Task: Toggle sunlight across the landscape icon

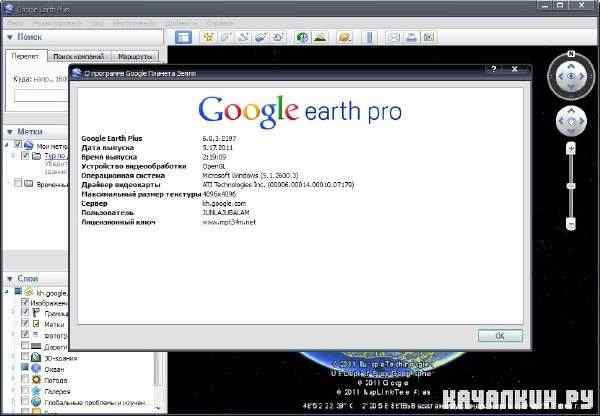Action: point(320,37)
